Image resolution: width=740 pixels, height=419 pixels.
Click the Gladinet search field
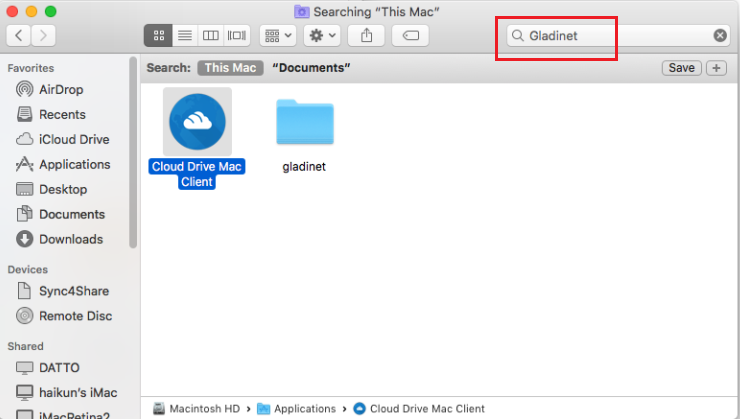[618, 35]
